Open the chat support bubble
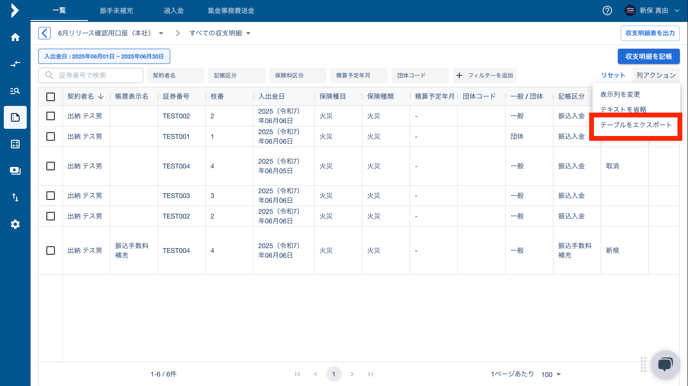The width and height of the screenshot is (688, 386). point(665,364)
